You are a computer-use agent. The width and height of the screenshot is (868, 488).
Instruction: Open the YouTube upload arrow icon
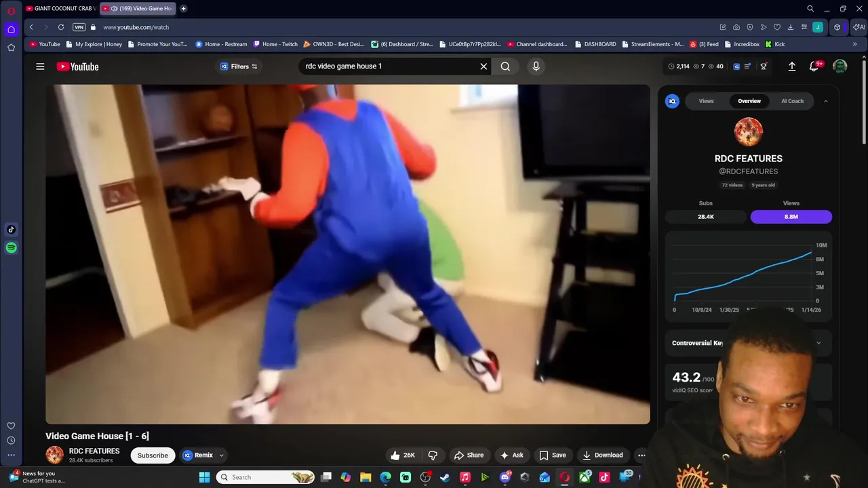click(791, 66)
